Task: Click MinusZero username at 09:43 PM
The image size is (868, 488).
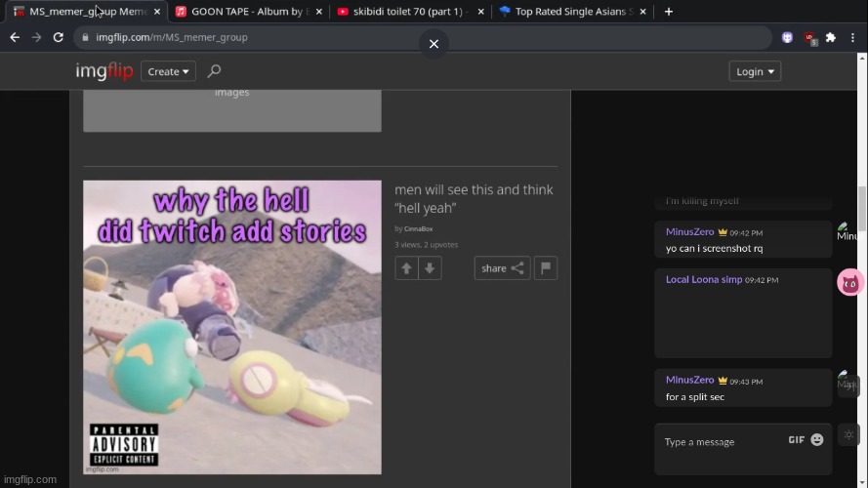Action: click(689, 380)
